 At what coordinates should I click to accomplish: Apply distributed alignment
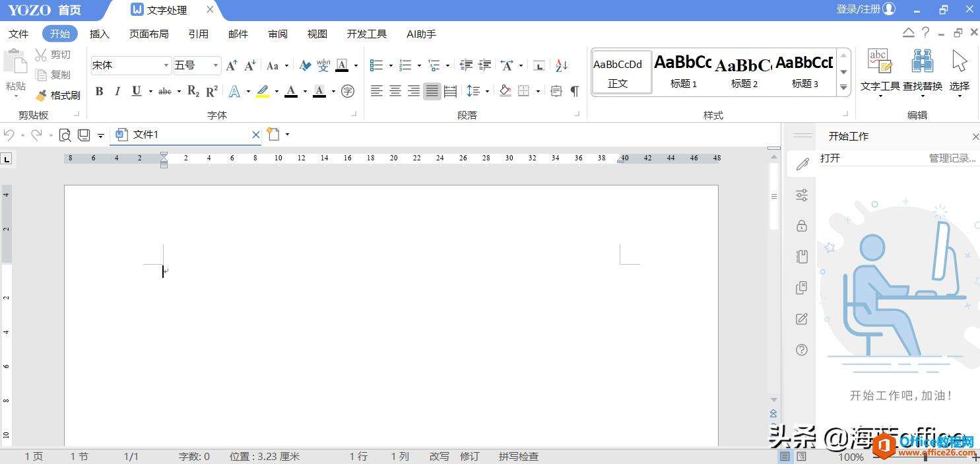(451, 91)
